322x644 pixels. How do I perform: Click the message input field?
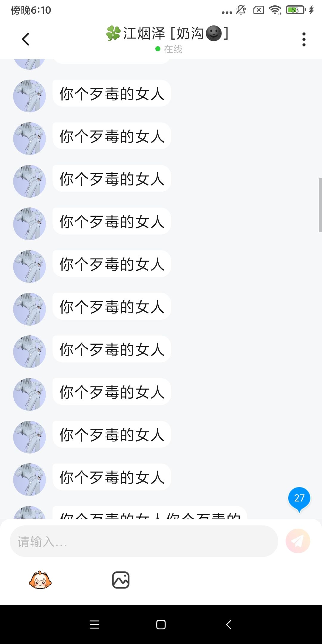pos(144,541)
